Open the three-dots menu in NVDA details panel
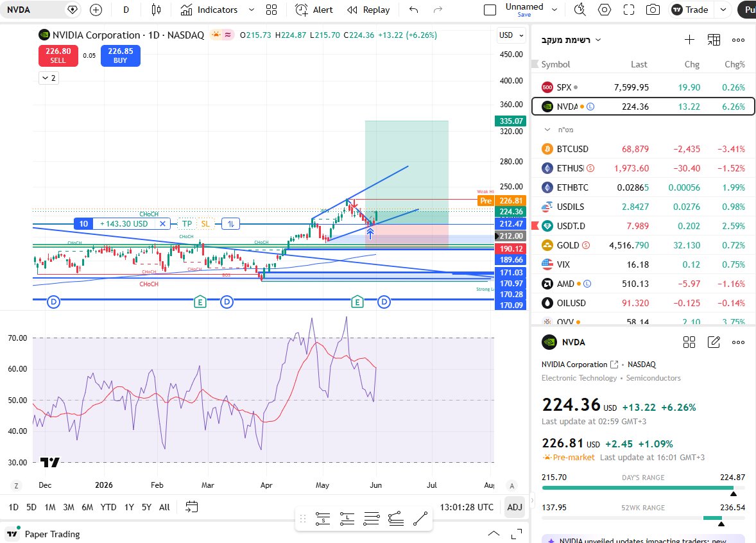The image size is (756, 543). pyautogui.click(x=738, y=342)
